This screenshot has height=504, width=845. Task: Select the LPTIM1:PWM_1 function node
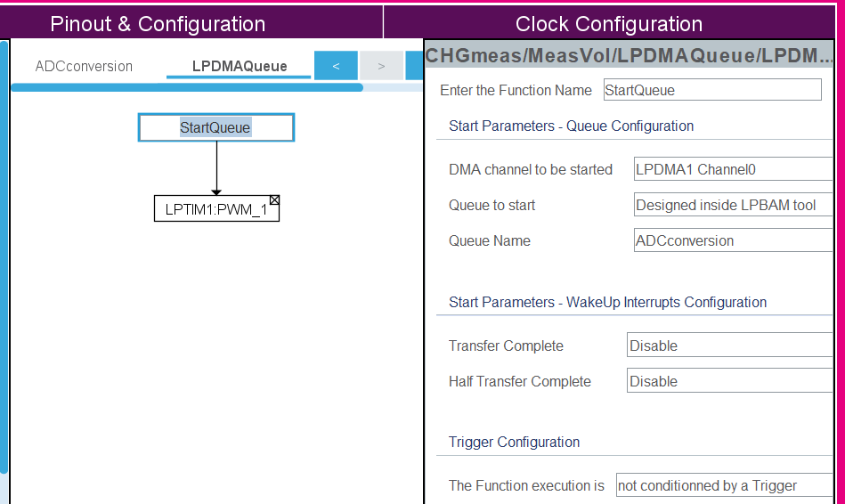point(215,210)
